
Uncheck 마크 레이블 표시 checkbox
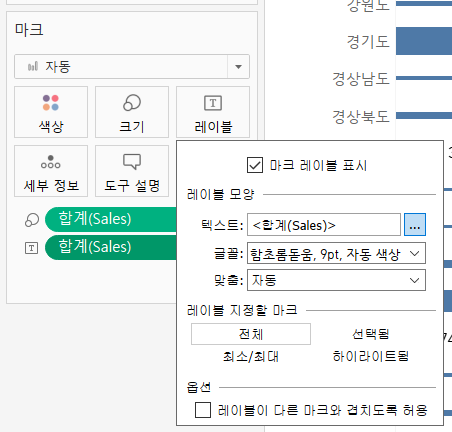click(x=255, y=165)
